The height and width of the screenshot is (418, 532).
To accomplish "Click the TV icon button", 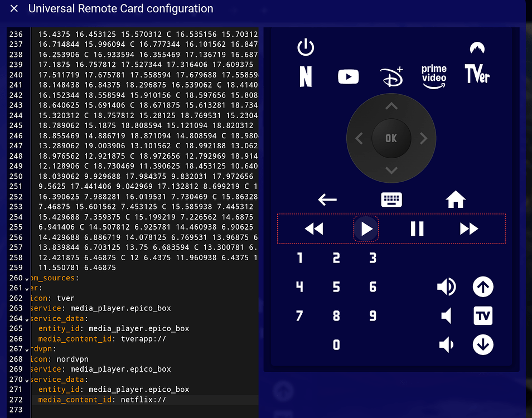I will click(x=483, y=316).
